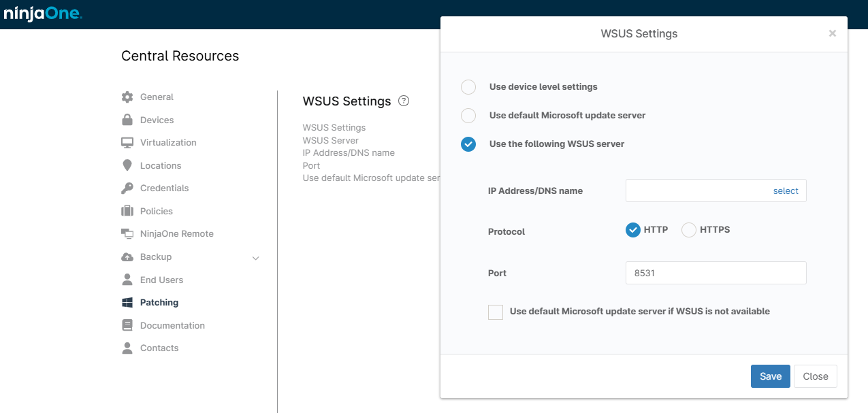The height and width of the screenshot is (413, 868).
Task: Click the WSUS Settings help question icon
Action: tap(404, 101)
